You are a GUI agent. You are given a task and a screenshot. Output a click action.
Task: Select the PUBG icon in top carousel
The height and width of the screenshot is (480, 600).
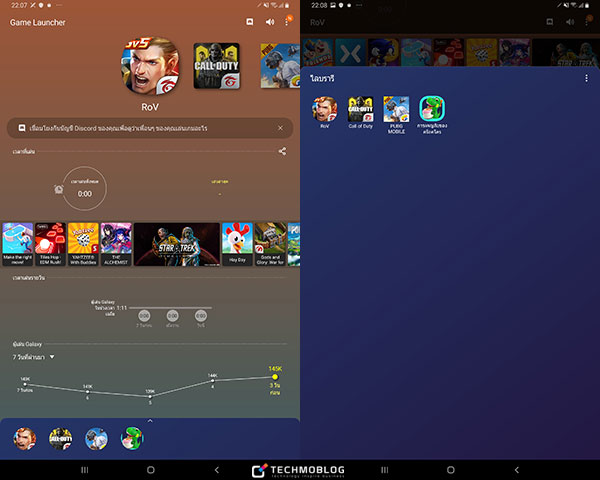tap(280, 66)
